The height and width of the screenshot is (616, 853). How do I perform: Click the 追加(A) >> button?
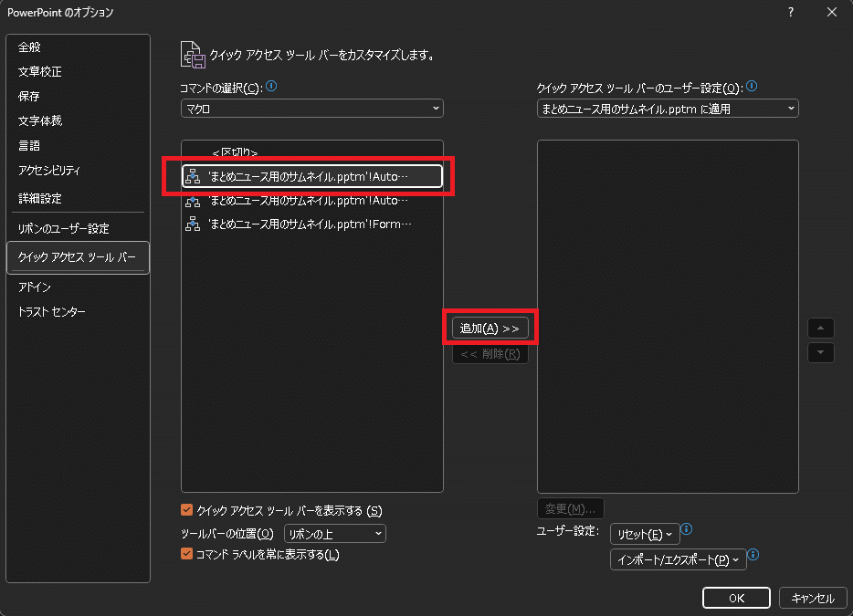pyautogui.click(x=490, y=328)
